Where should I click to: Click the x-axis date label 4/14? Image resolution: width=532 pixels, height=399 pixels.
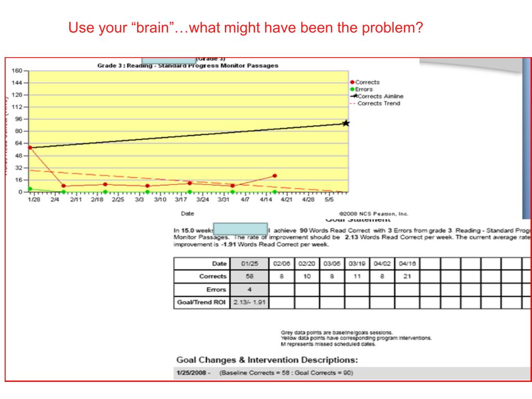pos(266,199)
